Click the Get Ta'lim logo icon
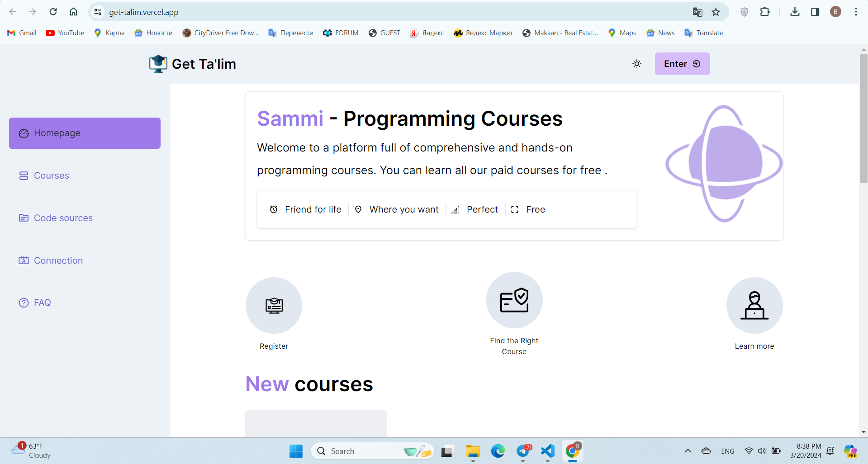 coord(158,64)
